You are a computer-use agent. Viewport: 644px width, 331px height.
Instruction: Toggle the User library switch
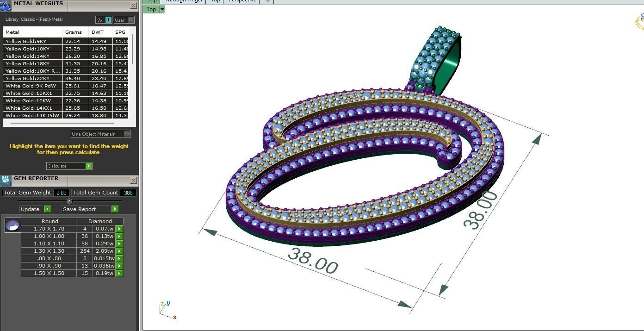coord(124,20)
